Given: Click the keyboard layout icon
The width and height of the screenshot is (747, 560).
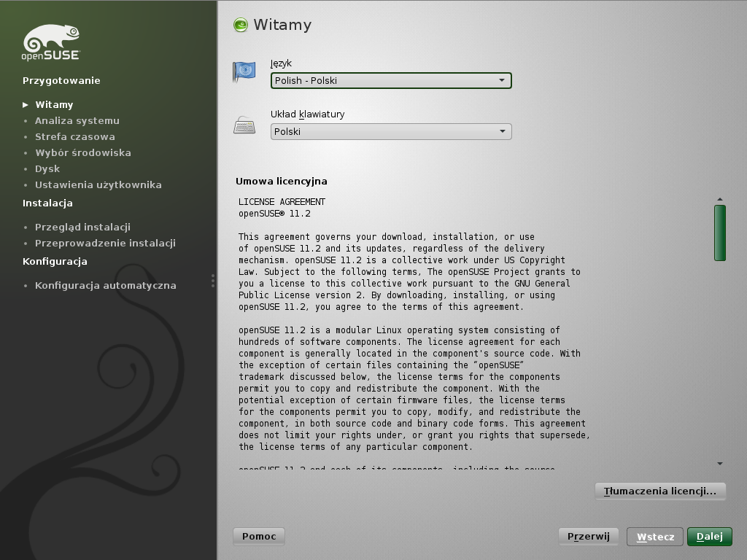Looking at the screenshot, I should 244,125.
